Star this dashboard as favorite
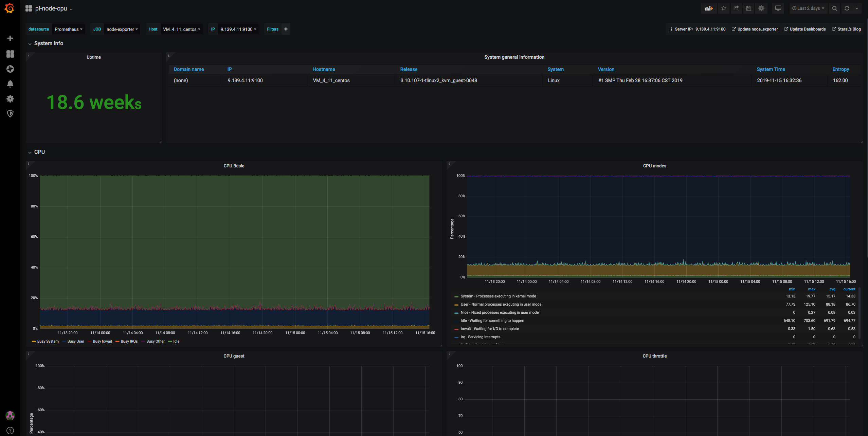868x436 pixels. click(724, 8)
